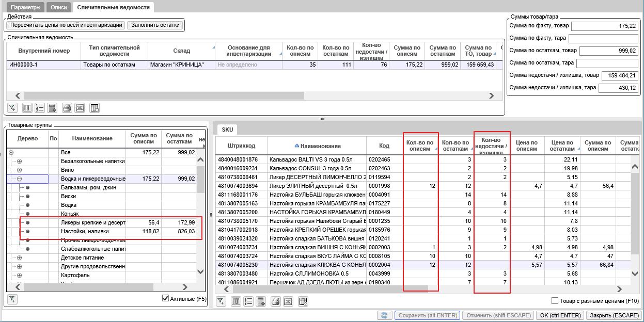
Task: Click the filter icon under Сличительная ведомость table
Action: (12, 108)
